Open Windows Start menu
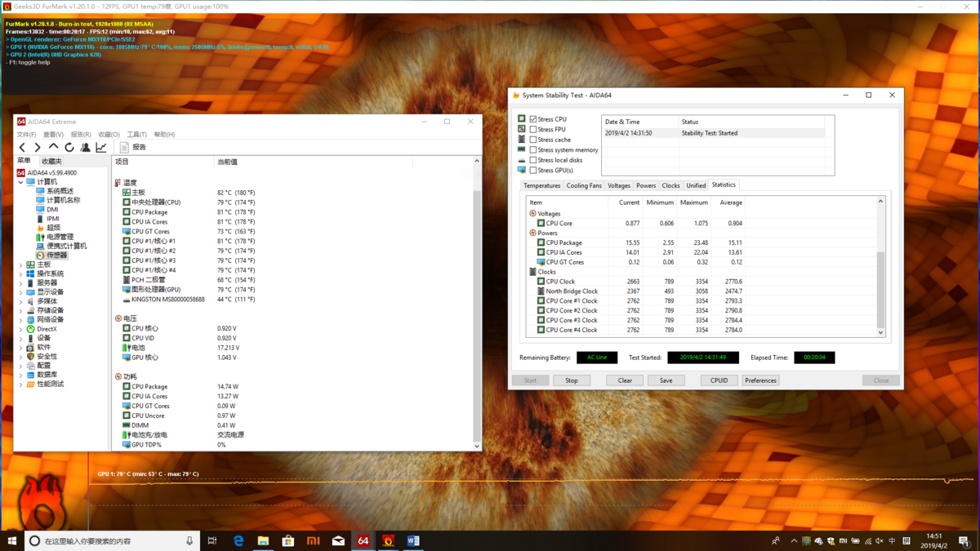 click(11, 540)
